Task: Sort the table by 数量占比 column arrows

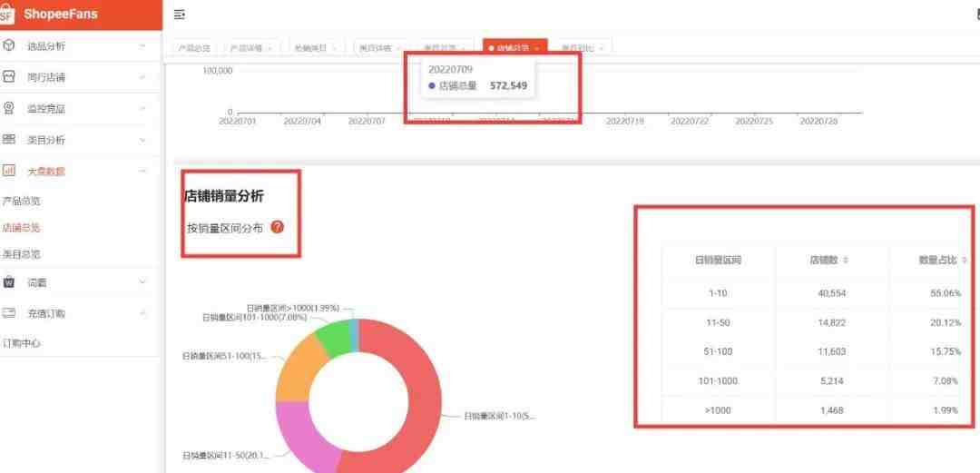Action: click(x=965, y=261)
